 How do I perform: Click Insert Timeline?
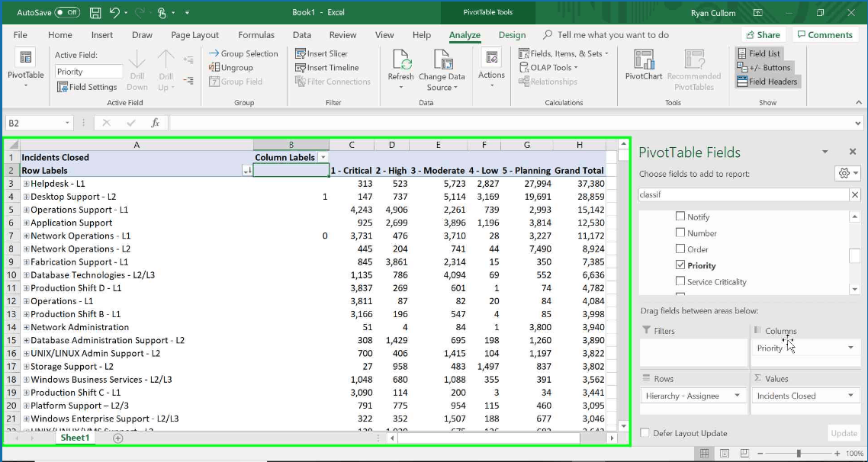point(326,68)
